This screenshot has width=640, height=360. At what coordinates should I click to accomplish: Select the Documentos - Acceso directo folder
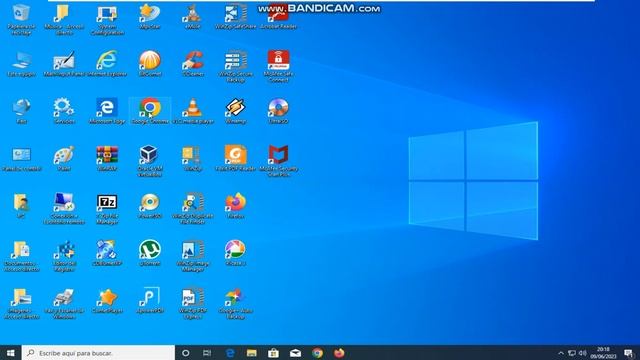[21, 256]
